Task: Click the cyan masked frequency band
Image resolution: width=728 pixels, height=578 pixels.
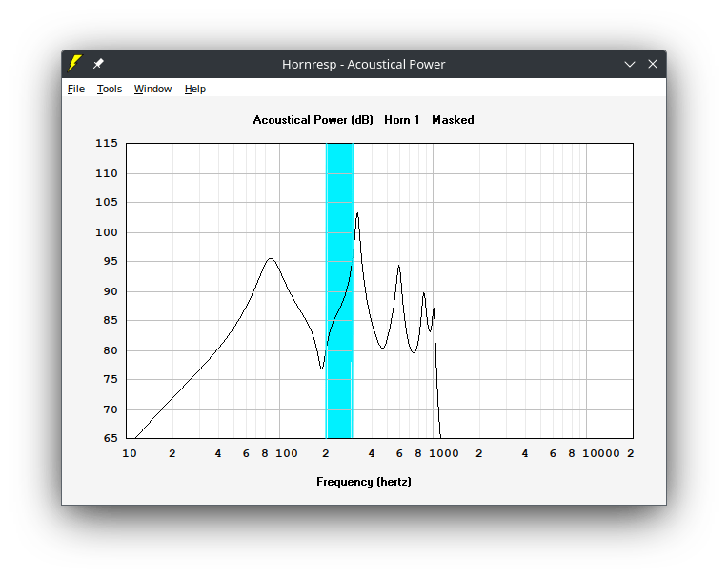Action: (339, 290)
